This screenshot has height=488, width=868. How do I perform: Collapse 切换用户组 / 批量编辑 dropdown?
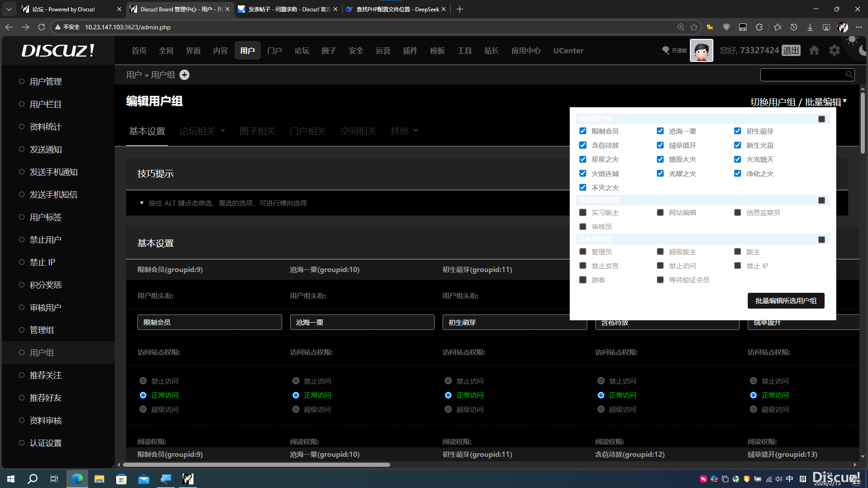coord(798,102)
